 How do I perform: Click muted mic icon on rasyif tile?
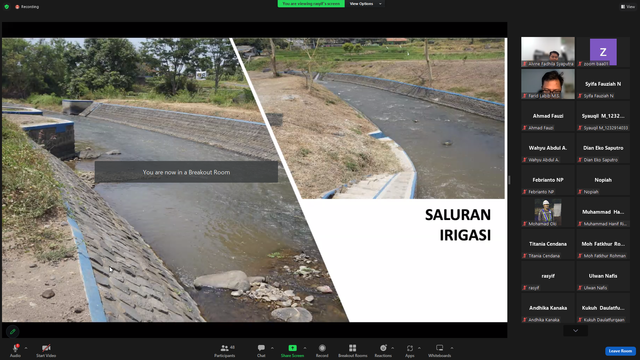[x=525, y=288]
